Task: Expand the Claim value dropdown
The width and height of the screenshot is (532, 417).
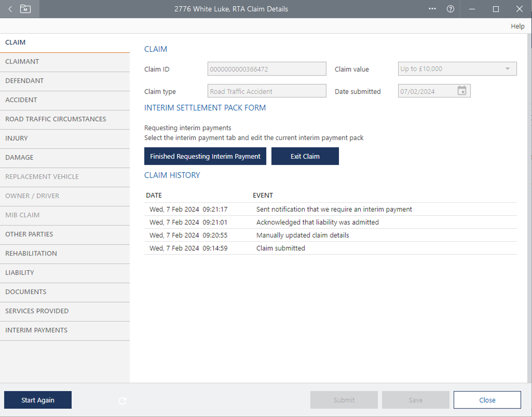Action: point(507,69)
